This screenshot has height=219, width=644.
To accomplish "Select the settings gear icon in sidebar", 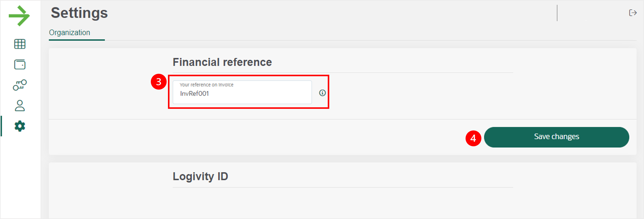I will pyautogui.click(x=20, y=126).
